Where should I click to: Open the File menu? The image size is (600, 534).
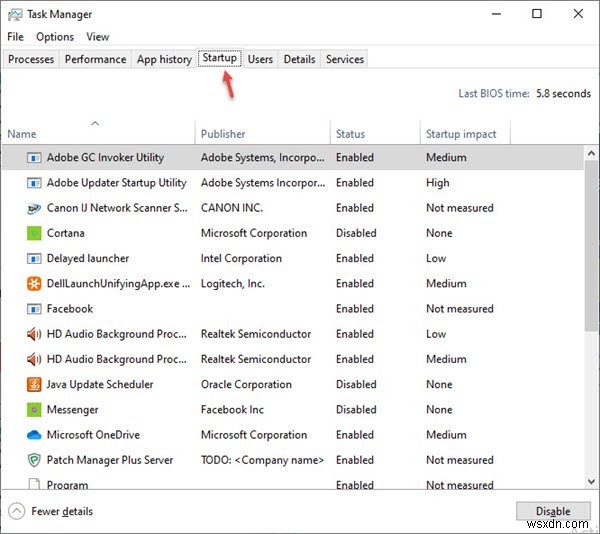tap(15, 37)
